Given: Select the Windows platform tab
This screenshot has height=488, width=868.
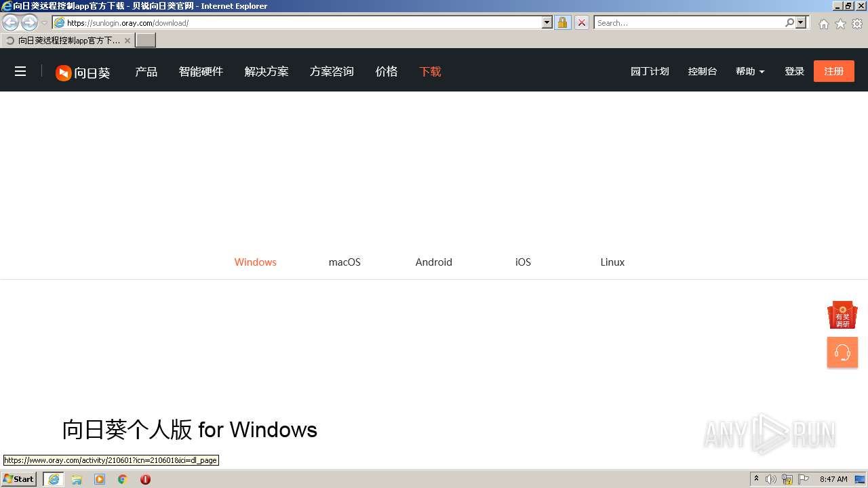Looking at the screenshot, I should (x=256, y=262).
